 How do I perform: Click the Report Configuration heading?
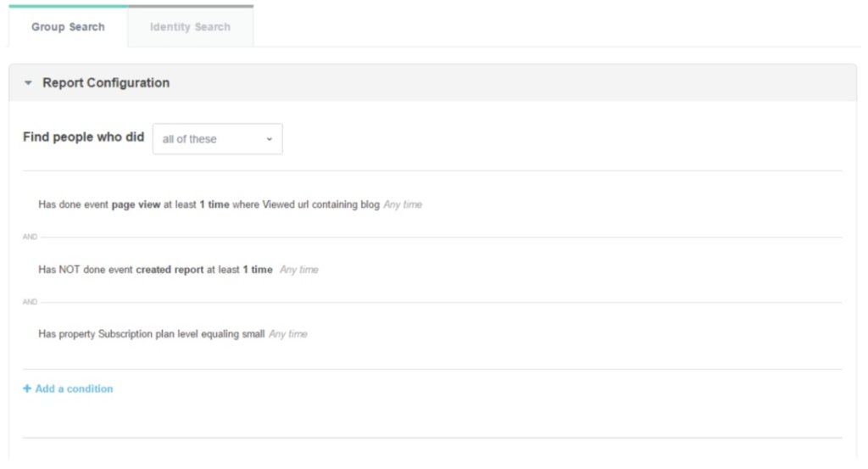[x=106, y=83]
